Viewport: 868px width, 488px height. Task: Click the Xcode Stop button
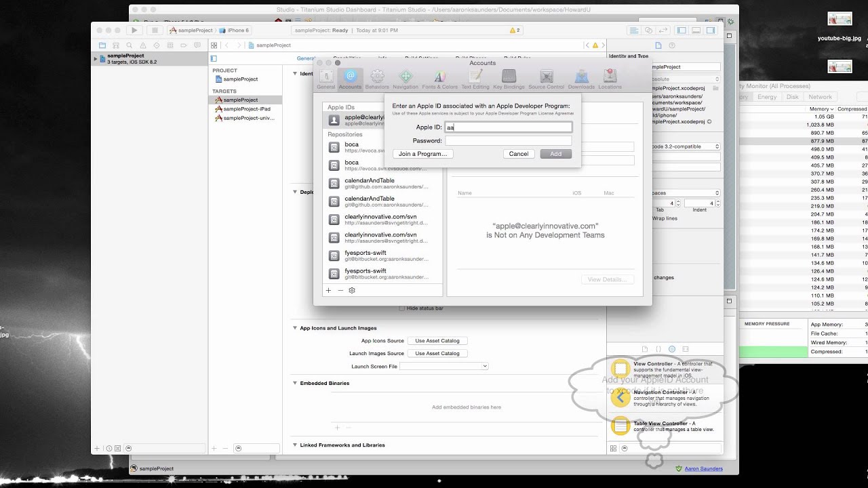(155, 30)
